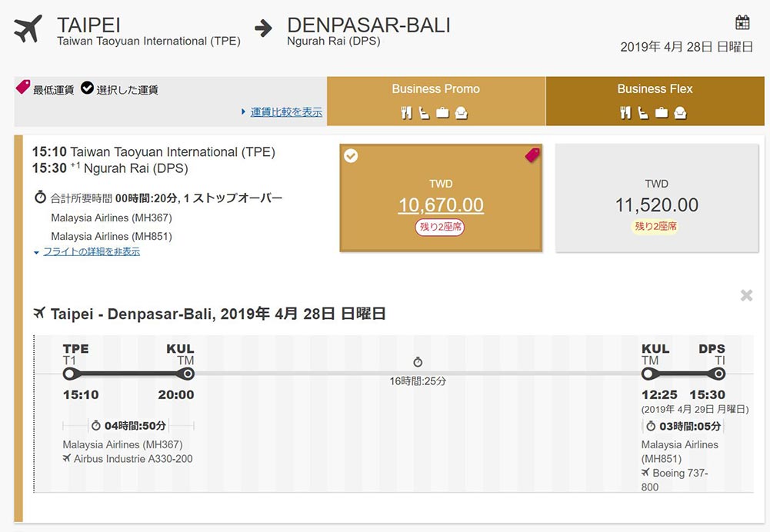Click the plane icon before Taipei - Denpasar-Bali heading
This screenshot has width=770, height=532.
coord(39,313)
